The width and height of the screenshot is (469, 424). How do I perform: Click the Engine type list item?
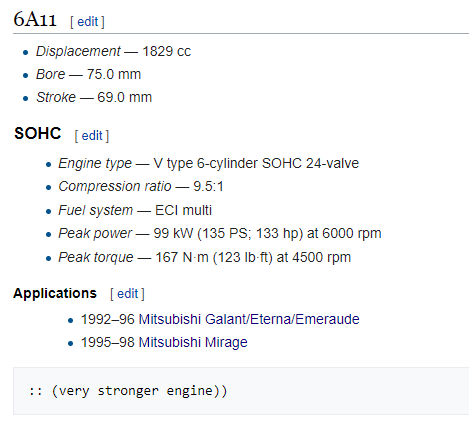point(208,164)
